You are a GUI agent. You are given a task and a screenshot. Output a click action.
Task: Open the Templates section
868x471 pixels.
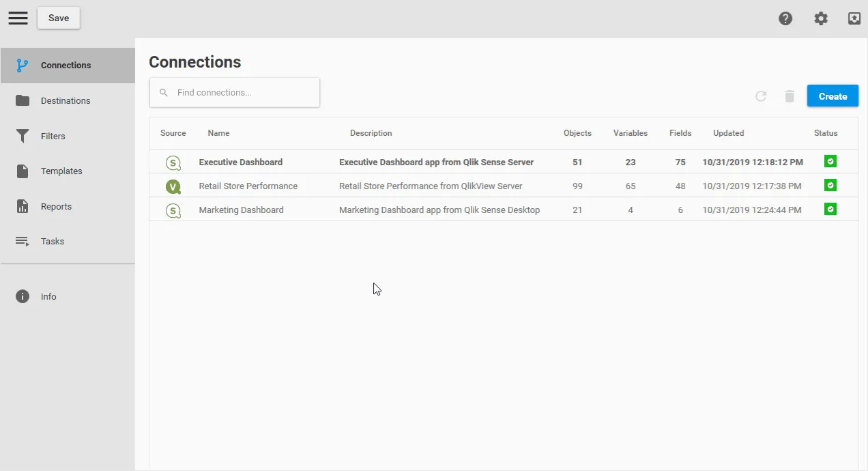pyautogui.click(x=61, y=171)
